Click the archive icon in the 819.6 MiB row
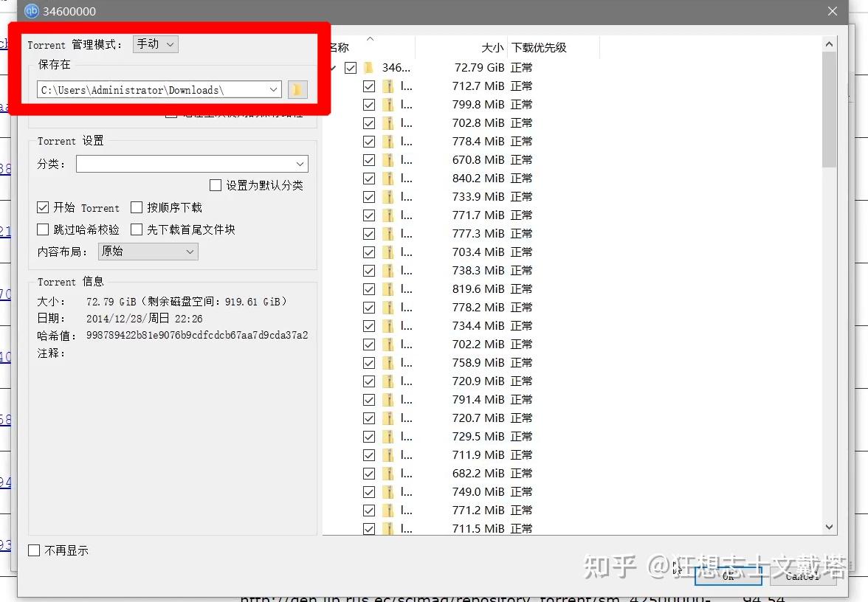This screenshot has width=868, height=602. point(388,289)
